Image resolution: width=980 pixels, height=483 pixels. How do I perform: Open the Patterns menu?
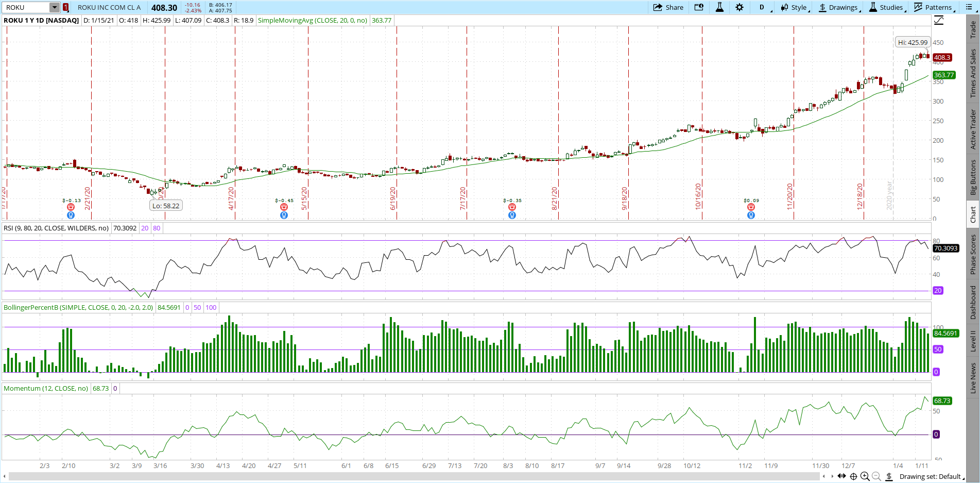point(934,7)
